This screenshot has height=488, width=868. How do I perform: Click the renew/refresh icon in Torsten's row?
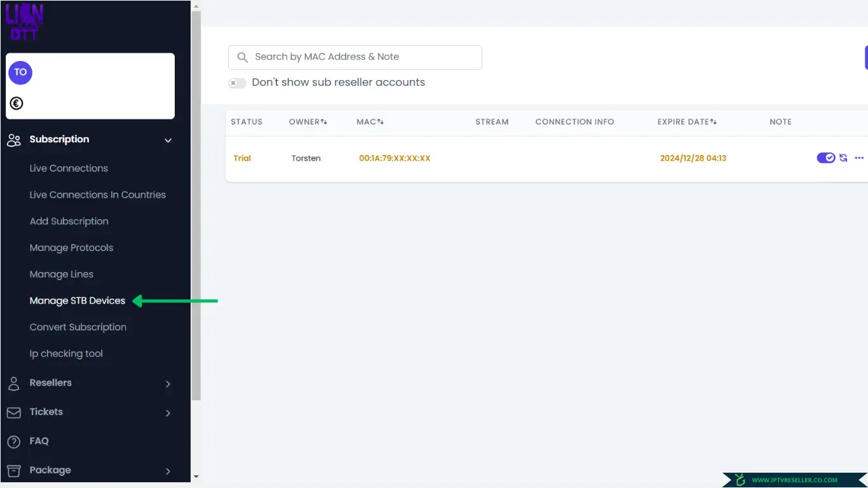(x=843, y=158)
